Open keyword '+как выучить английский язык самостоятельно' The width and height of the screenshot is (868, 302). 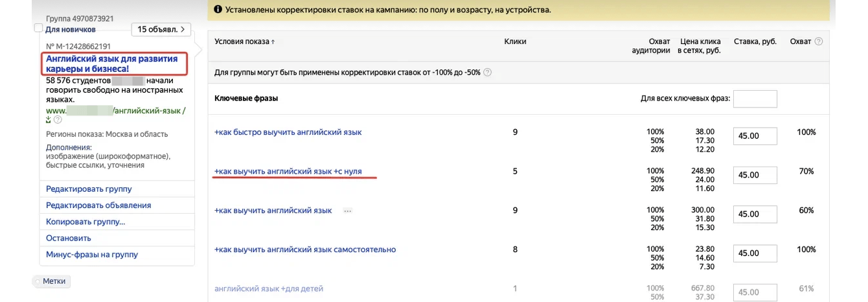click(x=304, y=250)
